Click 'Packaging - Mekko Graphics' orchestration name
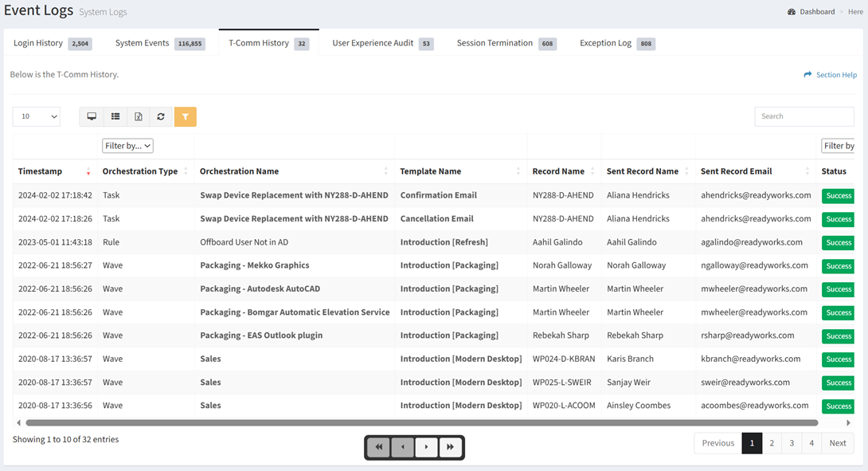This screenshot has width=868, height=471. [x=255, y=265]
